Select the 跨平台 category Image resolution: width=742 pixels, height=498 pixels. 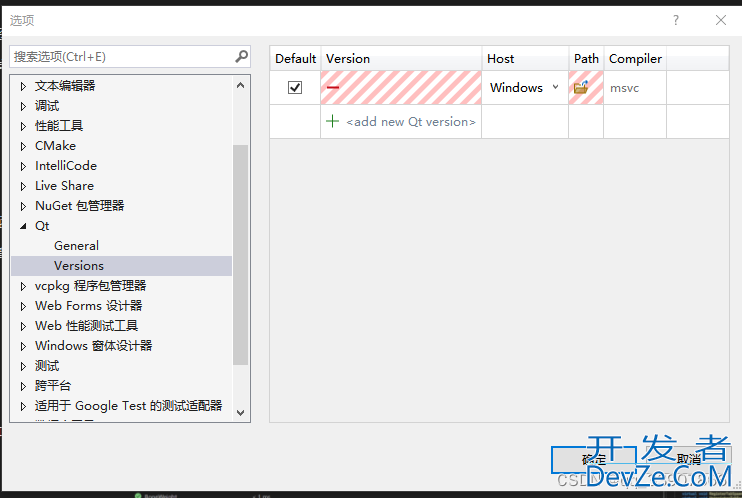pos(53,386)
